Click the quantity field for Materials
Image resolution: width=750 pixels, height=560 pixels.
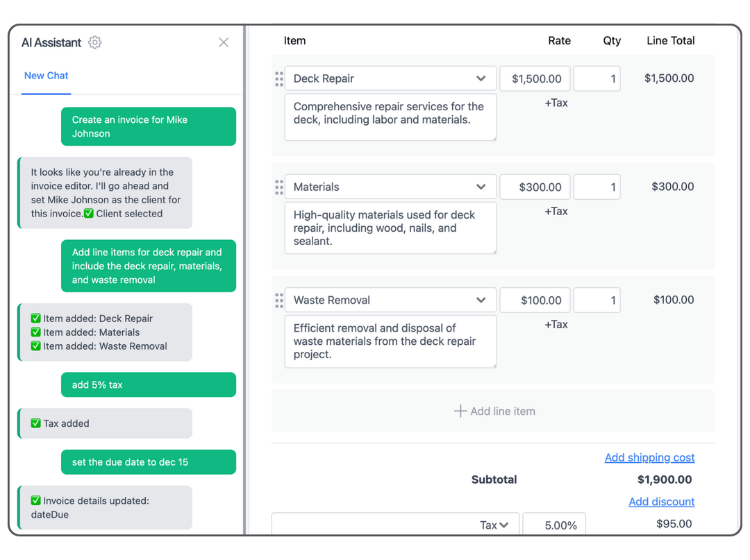597,187
